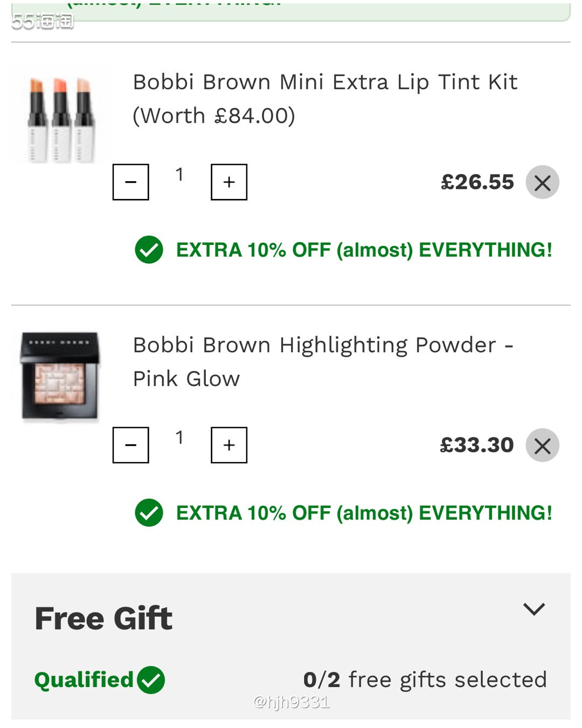
Task: Click Extra 10% Off text under Lip Tint Kit
Action: tap(364, 250)
